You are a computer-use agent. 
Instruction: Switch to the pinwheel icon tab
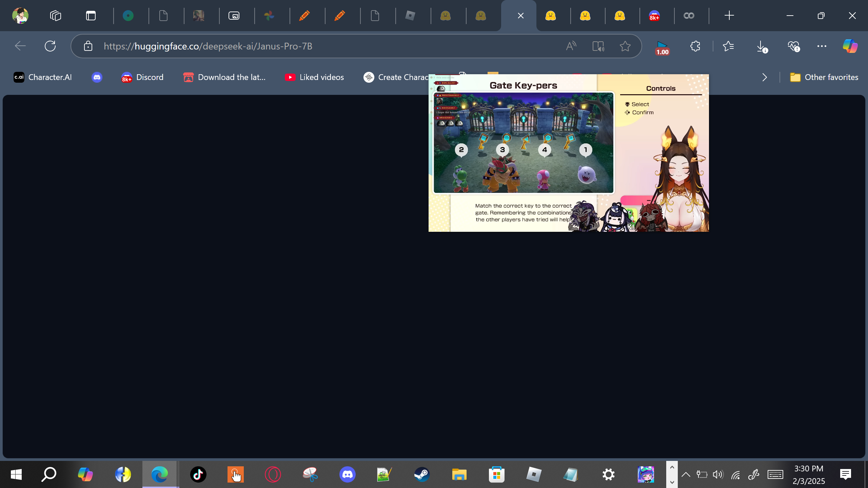point(269,16)
